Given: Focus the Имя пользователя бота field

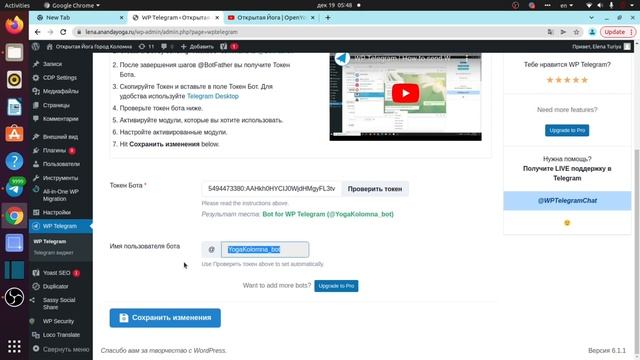Looking at the screenshot, I should pyautogui.click(x=265, y=249).
